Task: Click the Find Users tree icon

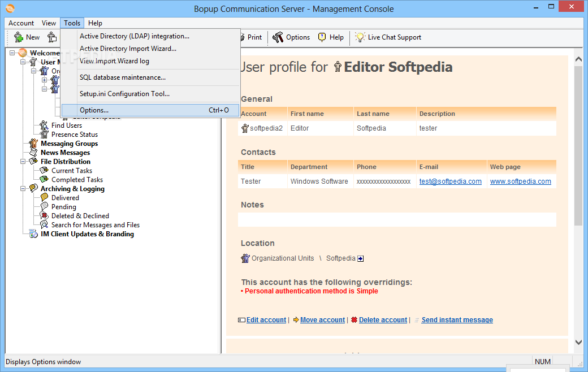Action: point(44,126)
